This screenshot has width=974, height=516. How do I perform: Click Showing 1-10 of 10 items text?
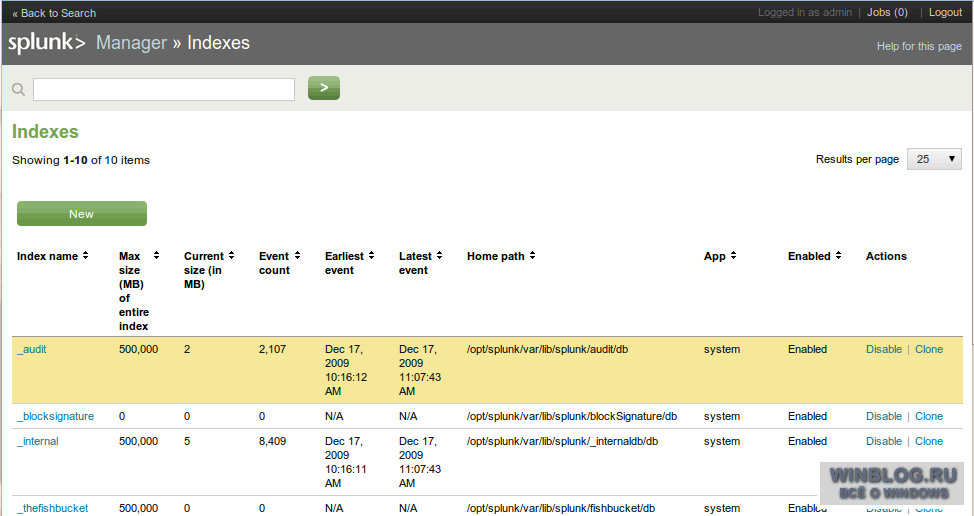pyautogui.click(x=81, y=160)
